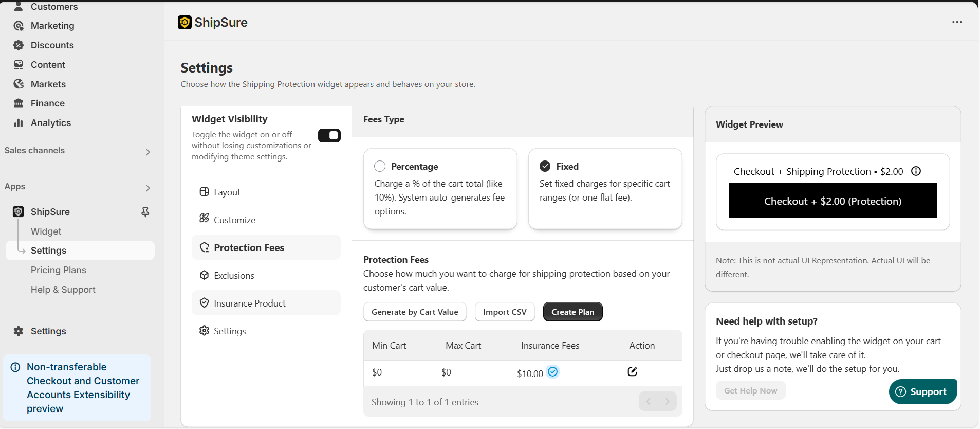Viewport: 980px width, 429px height.
Task: Unpin ShipSure with the pin icon
Action: 145,212
